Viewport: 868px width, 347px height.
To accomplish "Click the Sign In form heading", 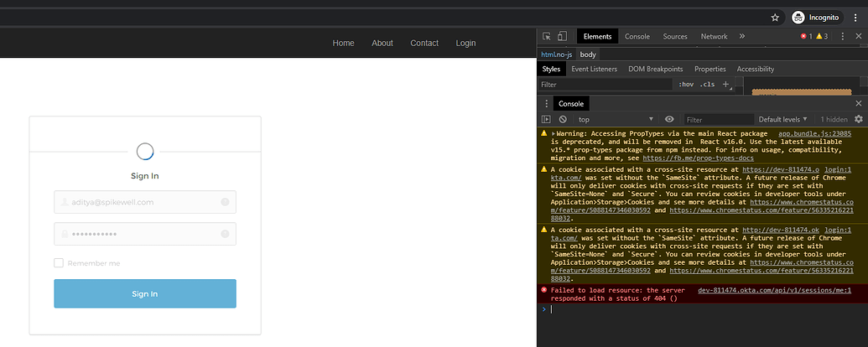I will [145, 176].
